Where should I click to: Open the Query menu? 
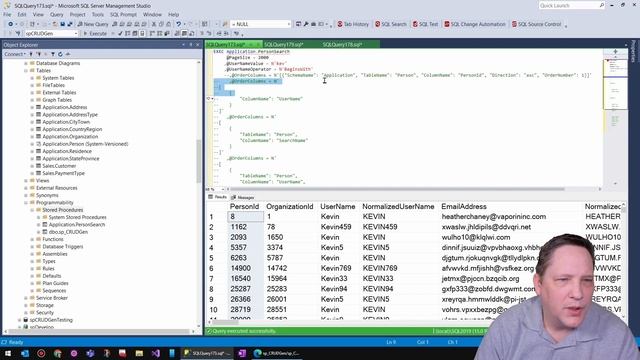(57, 15)
